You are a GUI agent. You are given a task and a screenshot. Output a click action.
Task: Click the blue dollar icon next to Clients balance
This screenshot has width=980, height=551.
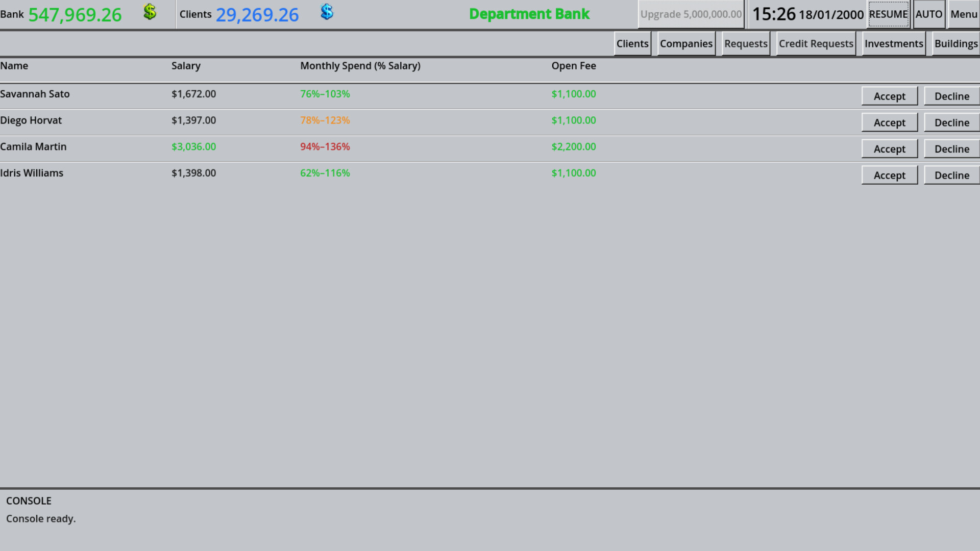pos(326,12)
